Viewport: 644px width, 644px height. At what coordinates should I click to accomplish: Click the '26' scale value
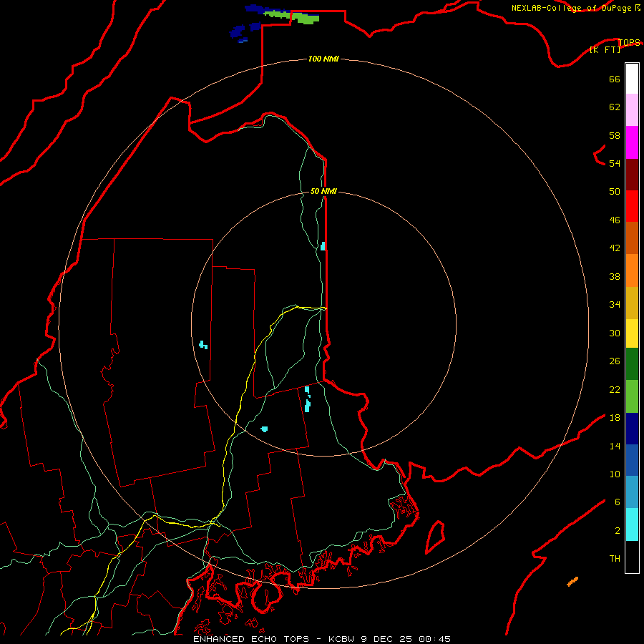click(x=615, y=361)
